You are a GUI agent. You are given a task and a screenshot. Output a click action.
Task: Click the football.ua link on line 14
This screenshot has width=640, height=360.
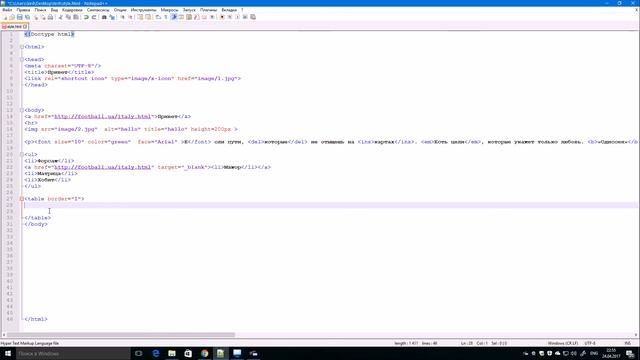(x=102, y=116)
